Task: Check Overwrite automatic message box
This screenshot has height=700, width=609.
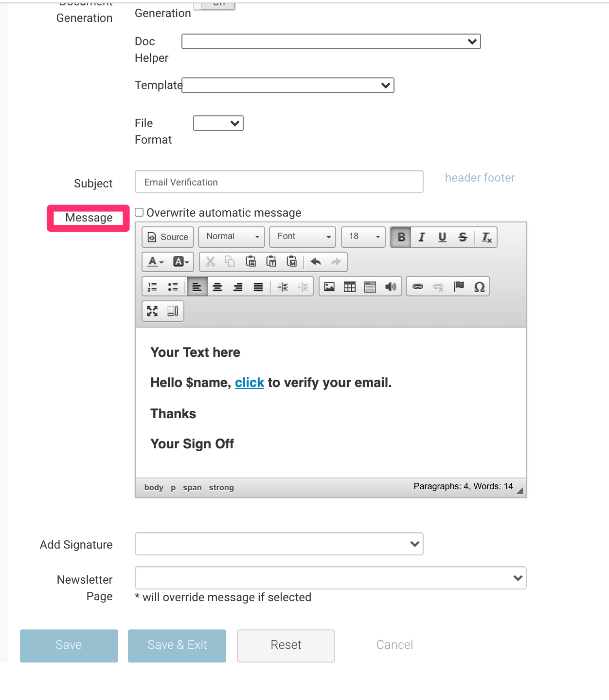Action: (x=140, y=212)
